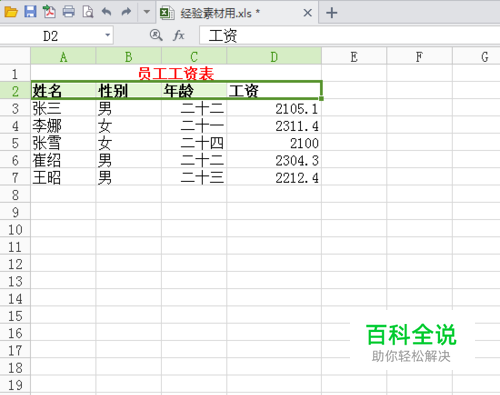The image size is (500, 395).
Task: Select row 8 header
Action: coord(15,195)
